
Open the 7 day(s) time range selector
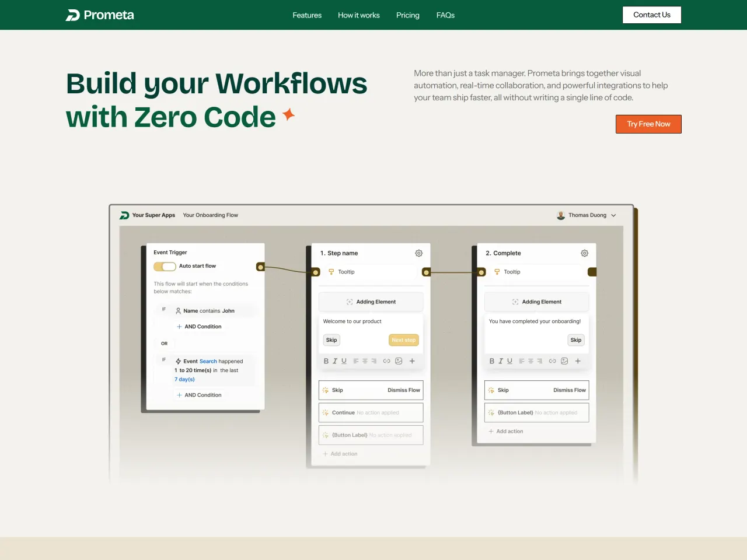tap(184, 379)
